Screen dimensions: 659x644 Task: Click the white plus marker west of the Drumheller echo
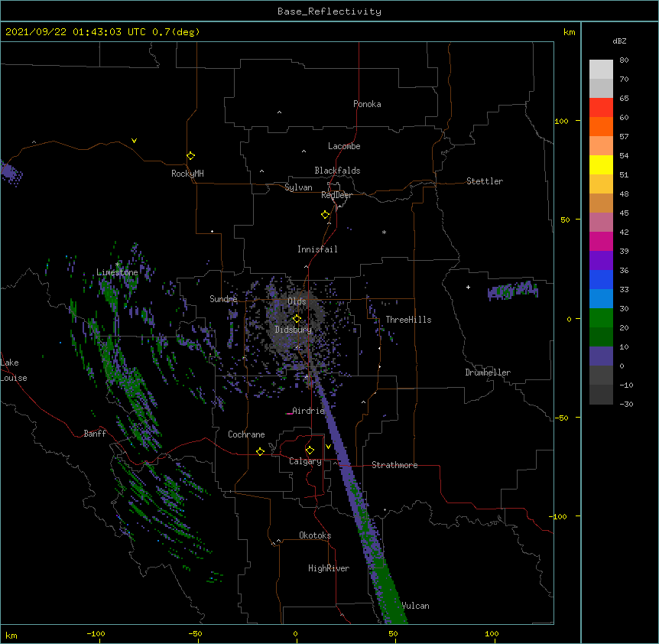coord(468,287)
